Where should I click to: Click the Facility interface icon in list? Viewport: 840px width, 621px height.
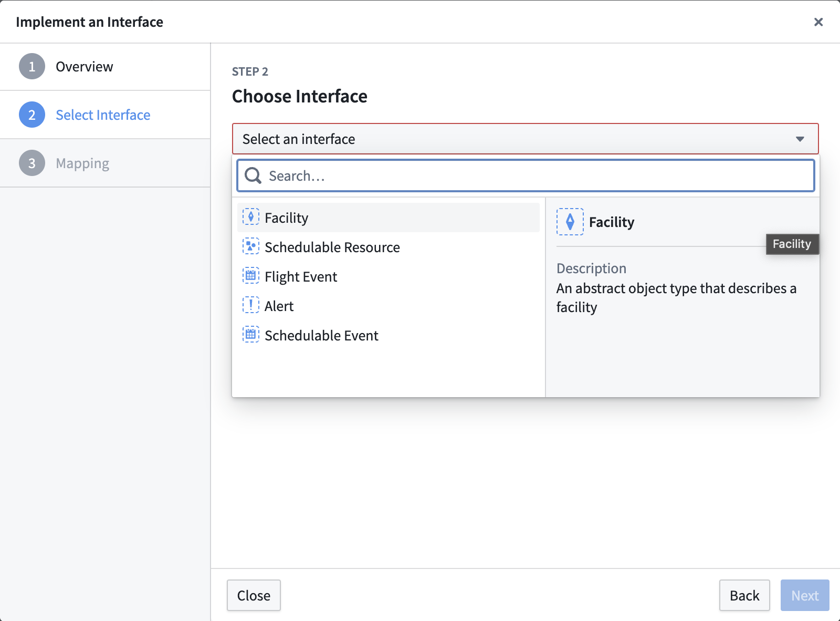(251, 217)
